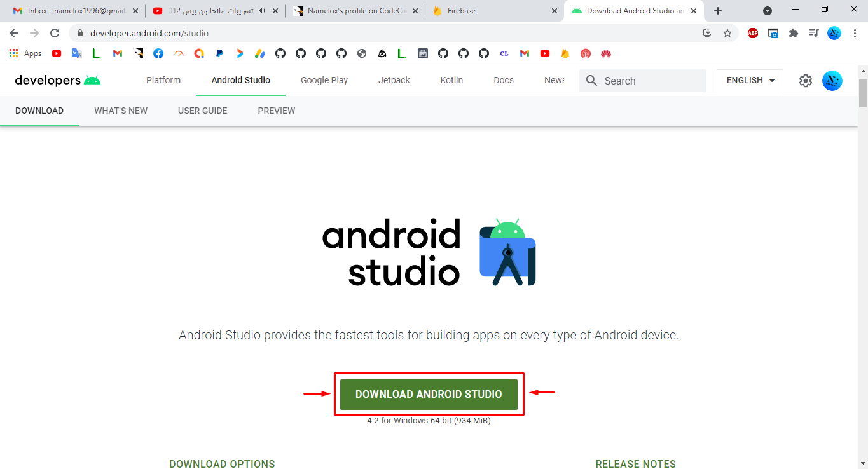This screenshot has width=868, height=469.
Task: Click the Android Studio logo image
Action: [x=429, y=253]
